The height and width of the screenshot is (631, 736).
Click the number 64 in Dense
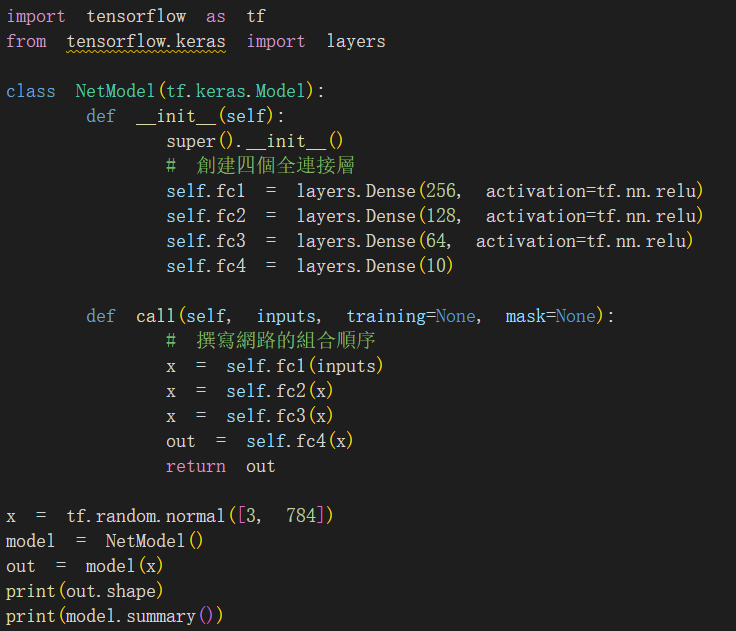point(436,241)
